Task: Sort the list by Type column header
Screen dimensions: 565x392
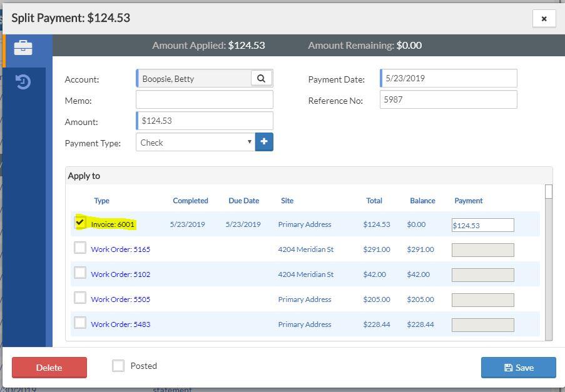Action: [x=101, y=201]
